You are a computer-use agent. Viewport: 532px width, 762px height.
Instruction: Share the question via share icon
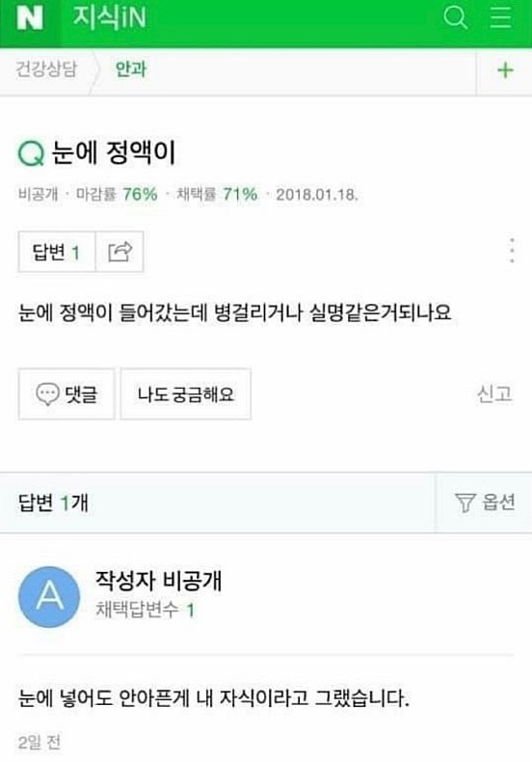[x=120, y=252]
